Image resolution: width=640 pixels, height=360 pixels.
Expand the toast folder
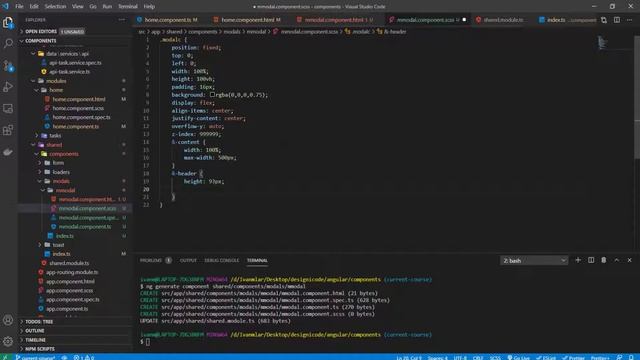tap(58, 245)
